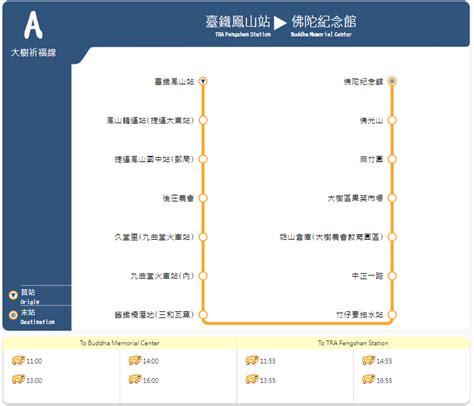Screen dimensions: 474x406
Task: Click the stop circle for 大樹區果菜市場
Action: click(392, 198)
